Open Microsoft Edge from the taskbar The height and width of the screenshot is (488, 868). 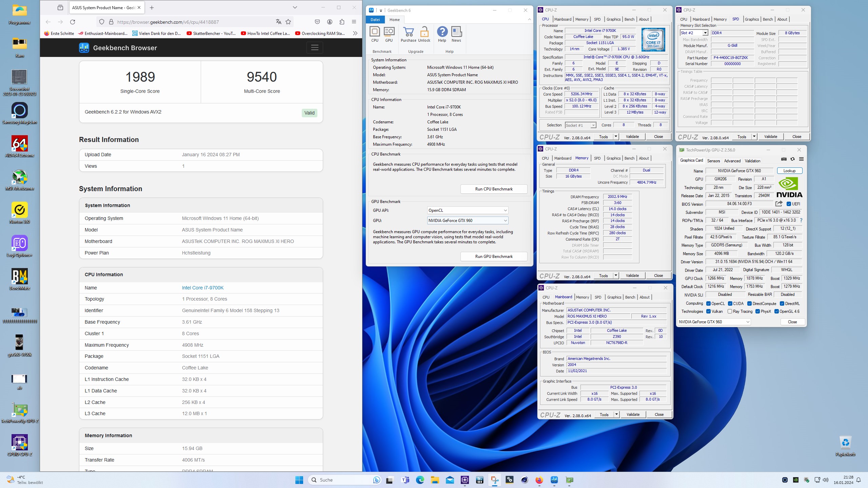[420, 480]
